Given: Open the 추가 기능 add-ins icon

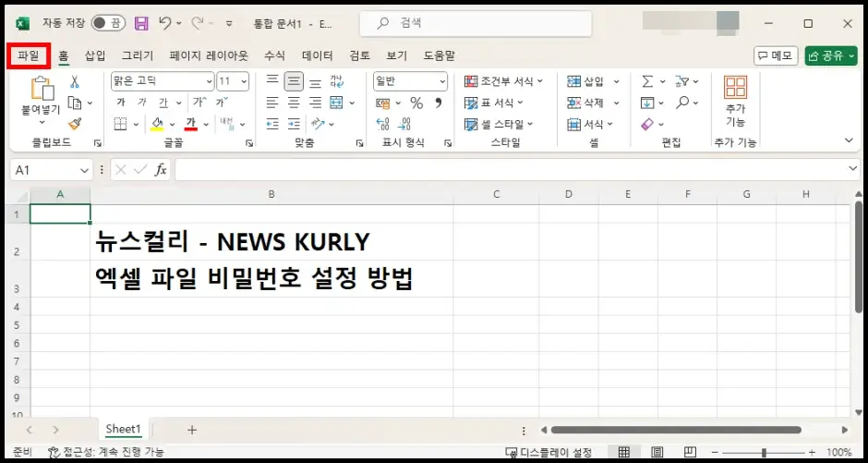Looking at the screenshot, I should pos(735,102).
